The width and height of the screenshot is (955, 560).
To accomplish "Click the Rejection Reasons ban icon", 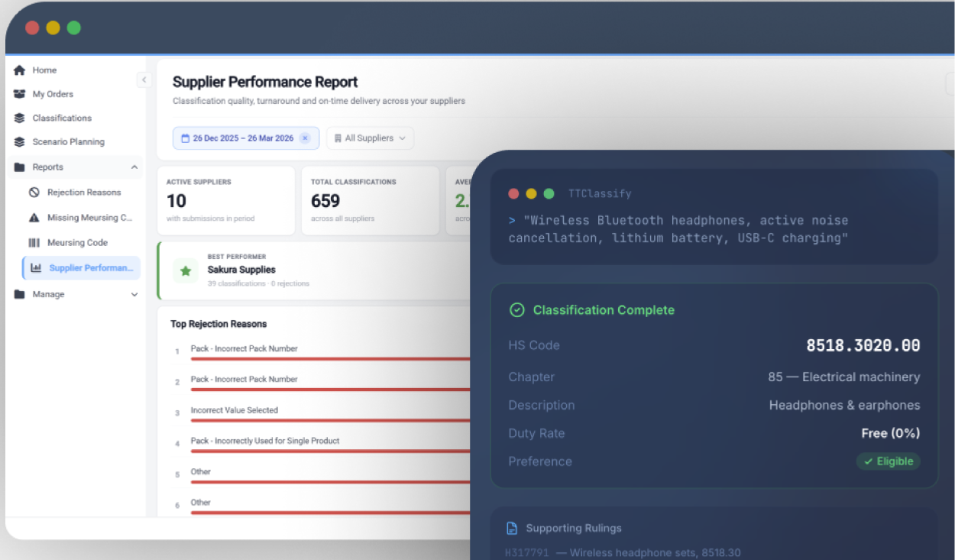I will (34, 193).
